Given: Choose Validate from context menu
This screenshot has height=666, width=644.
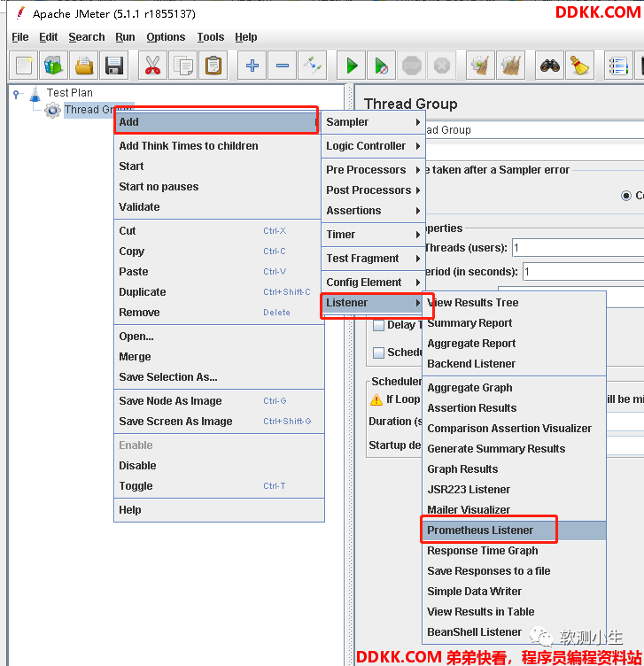Looking at the screenshot, I should pos(218,207).
